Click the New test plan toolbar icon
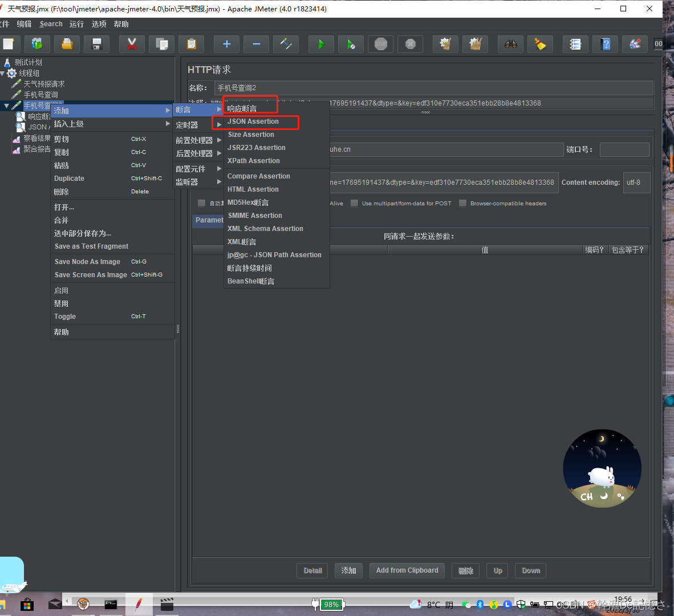The height and width of the screenshot is (616, 674). [9, 44]
